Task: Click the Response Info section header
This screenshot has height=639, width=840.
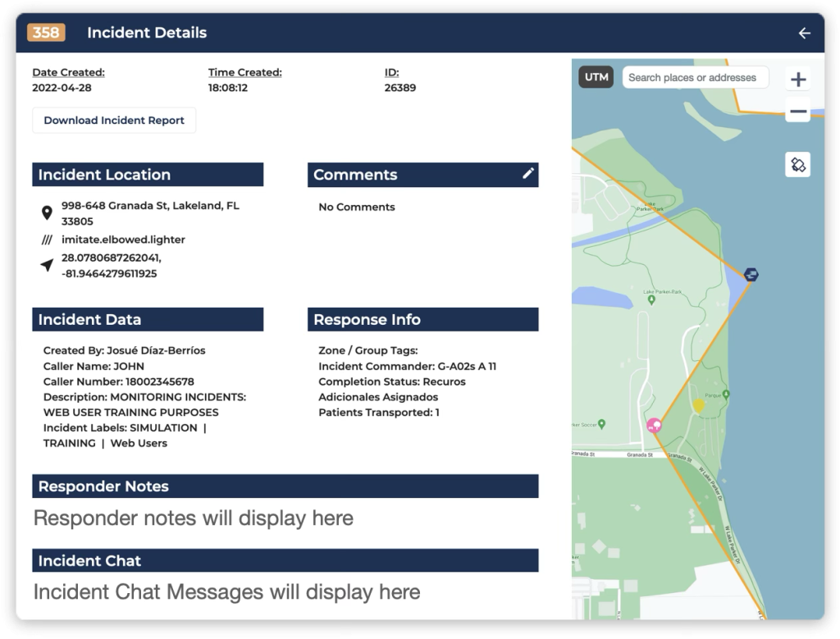Action: (423, 319)
